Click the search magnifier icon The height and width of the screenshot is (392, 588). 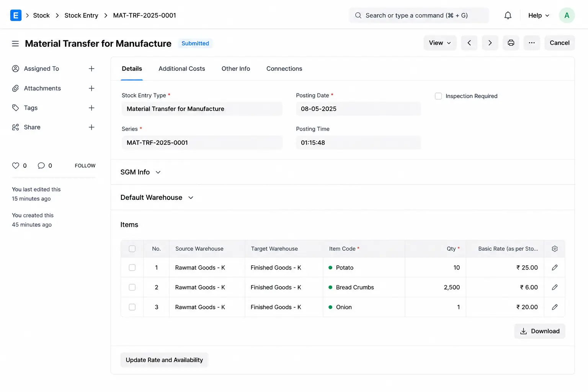pos(358,15)
